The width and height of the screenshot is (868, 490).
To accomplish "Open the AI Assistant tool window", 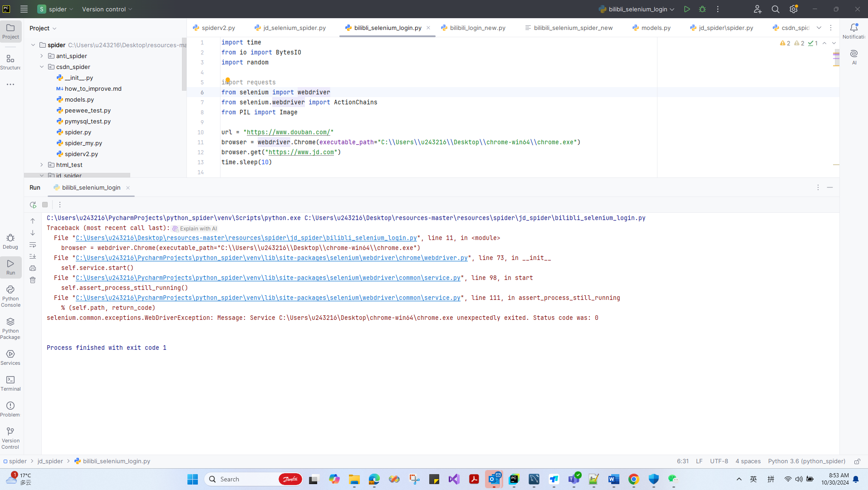I will click(x=854, y=57).
